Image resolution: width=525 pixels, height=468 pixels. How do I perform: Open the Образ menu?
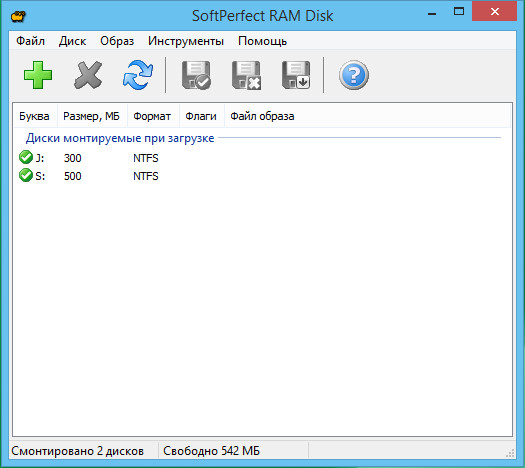click(x=117, y=41)
